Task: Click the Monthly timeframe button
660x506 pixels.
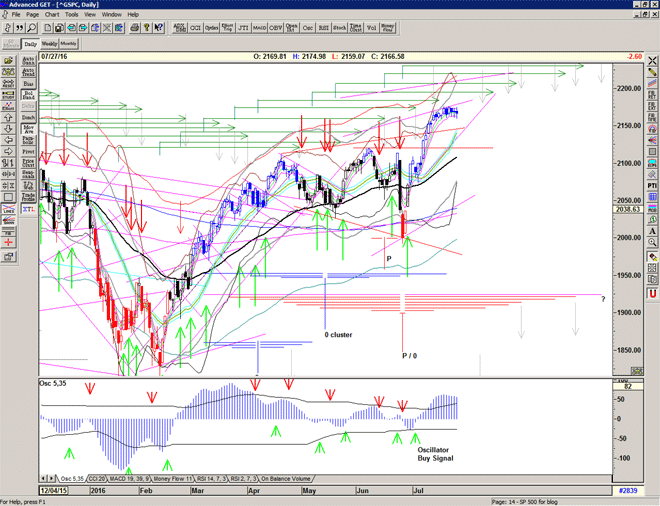Action: 69,44
